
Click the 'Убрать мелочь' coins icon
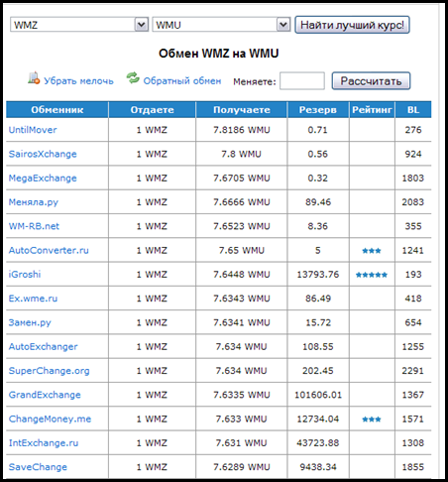tap(34, 78)
